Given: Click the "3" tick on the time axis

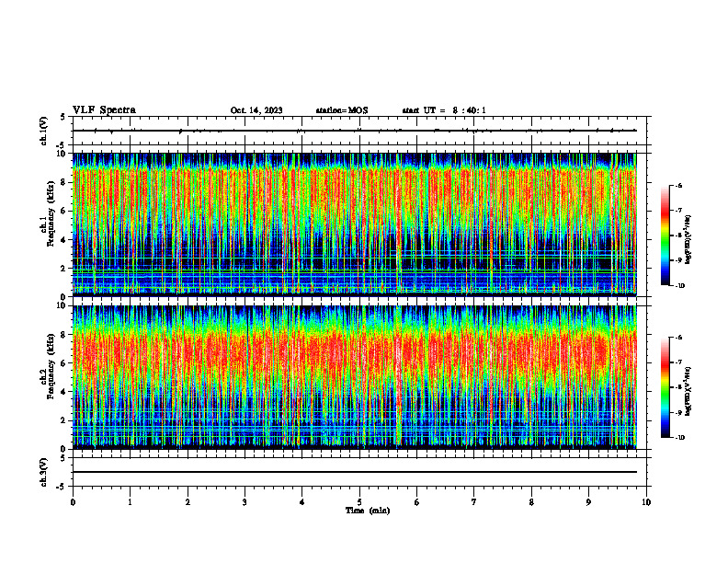Looking at the screenshot, I should click(245, 502).
